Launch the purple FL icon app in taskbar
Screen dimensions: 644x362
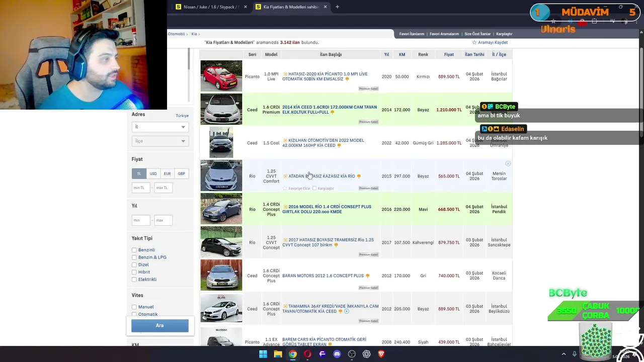coord(322,354)
